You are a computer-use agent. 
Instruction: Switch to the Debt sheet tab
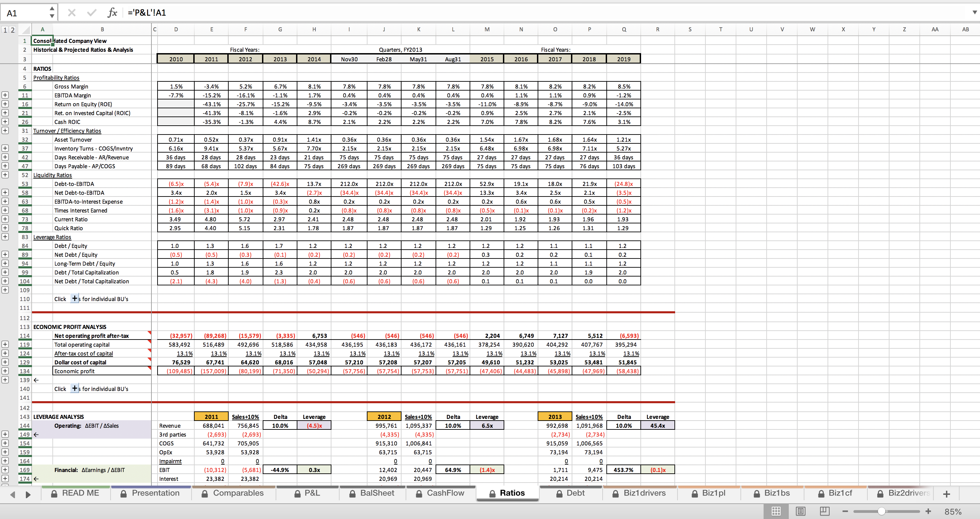(571, 493)
